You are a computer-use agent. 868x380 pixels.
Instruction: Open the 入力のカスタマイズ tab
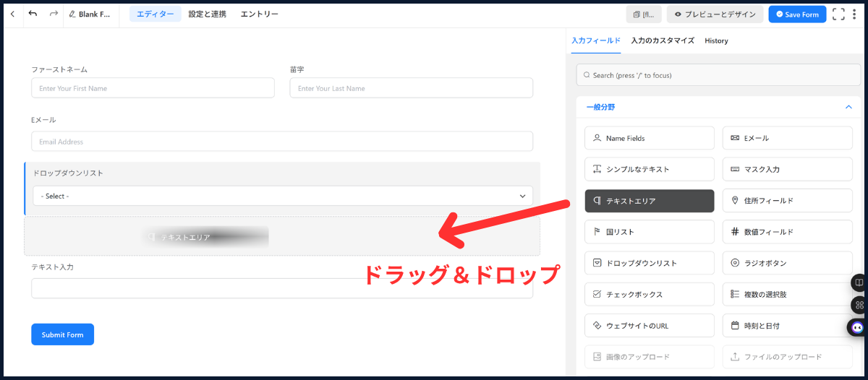tap(662, 40)
